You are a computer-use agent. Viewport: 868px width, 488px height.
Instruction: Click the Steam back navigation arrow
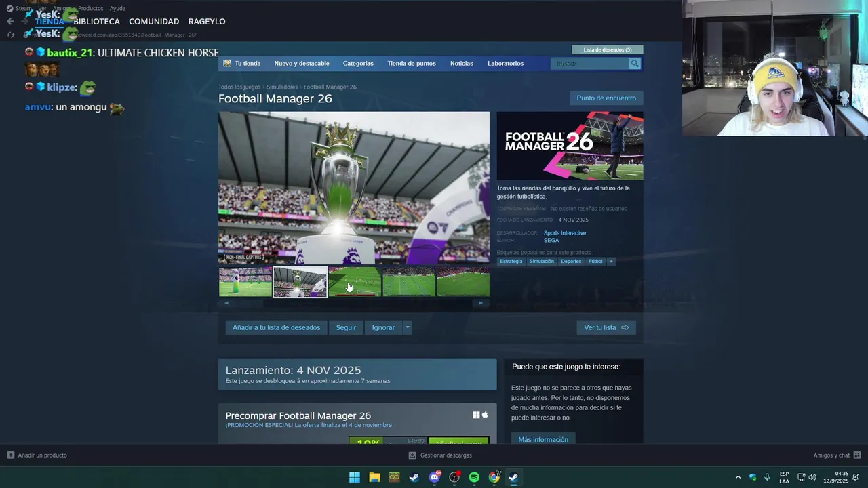pos(10,22)
